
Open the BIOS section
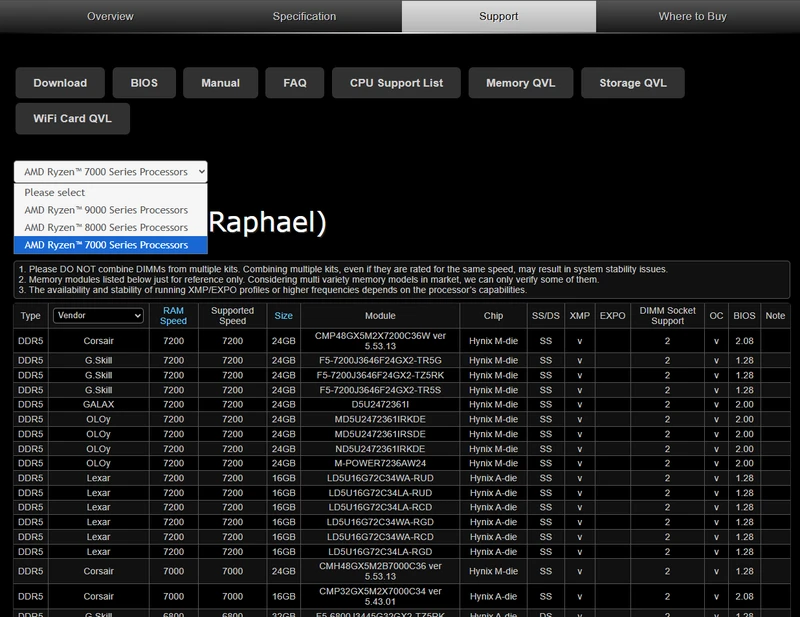[144, 83]
